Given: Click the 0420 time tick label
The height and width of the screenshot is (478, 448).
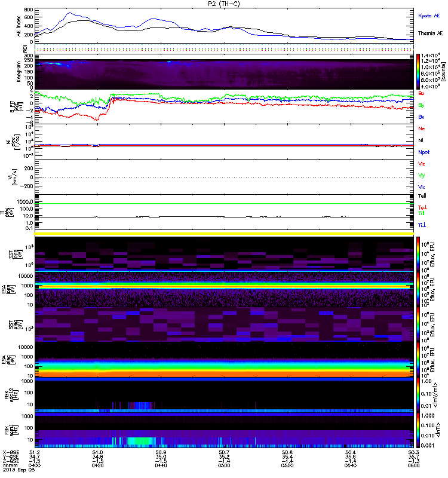Looking at the screenshot, I should 97,465.
